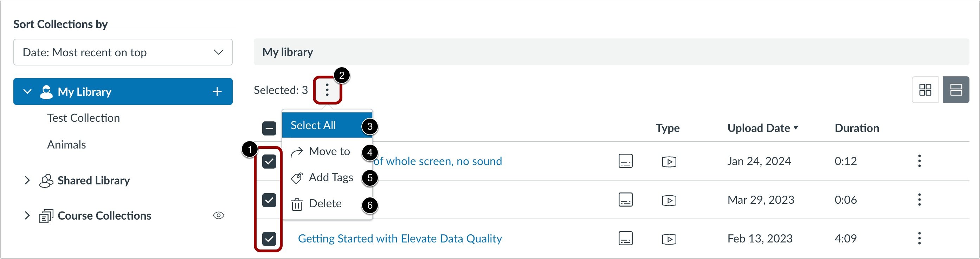
Task: Collapse the My Library section
Action: [27, 91]
